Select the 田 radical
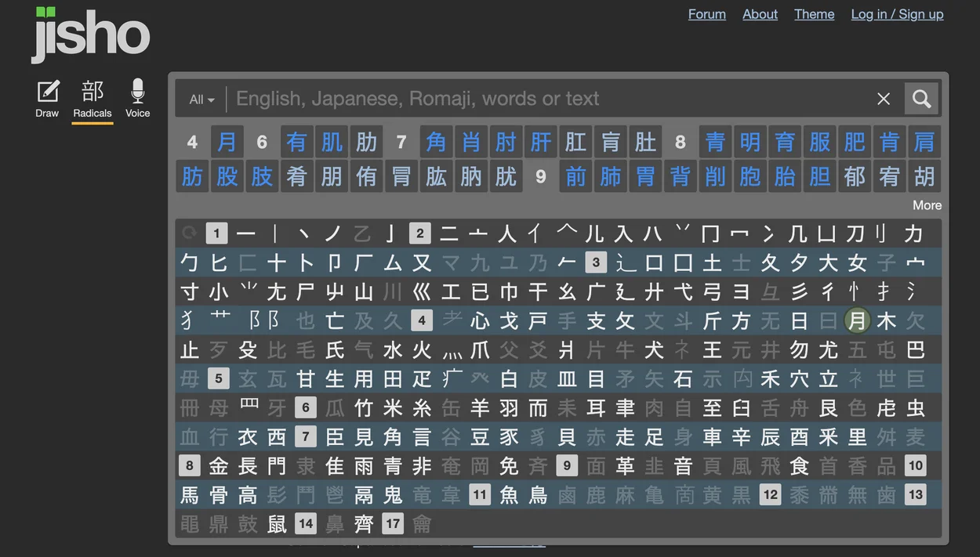Image resolution: width=980 pixels, height=557 pixels. tap(393, 378)
